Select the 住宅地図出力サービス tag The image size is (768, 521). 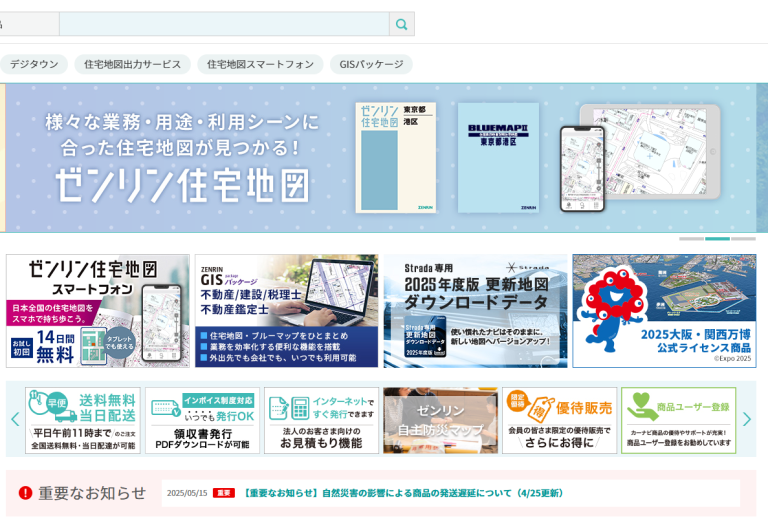coord(132,64)
